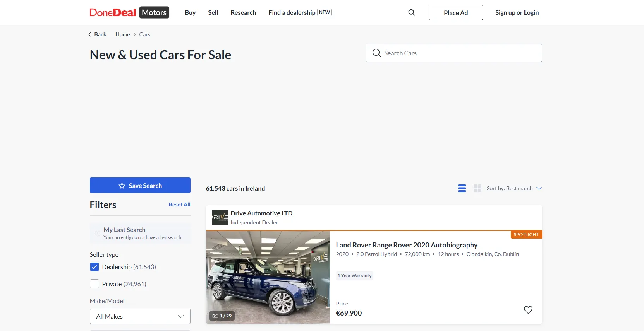Open the Range Rover car photo

click(x=268, y=277)
